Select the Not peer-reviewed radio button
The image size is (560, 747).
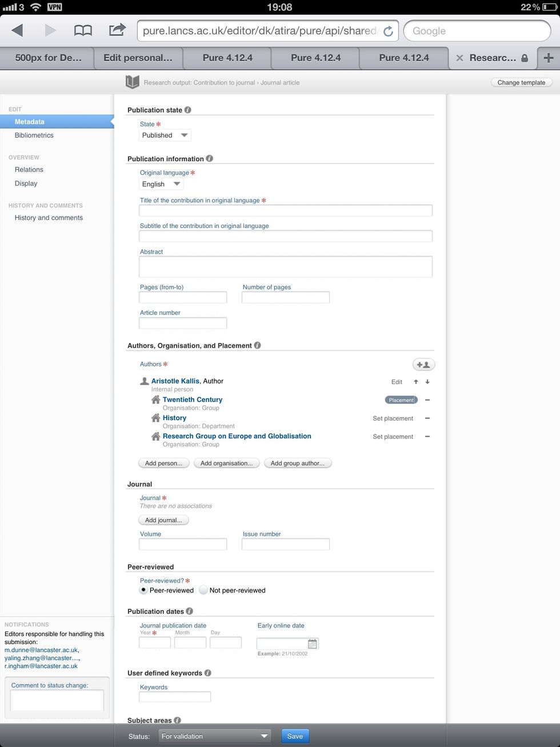click(203, 590)
